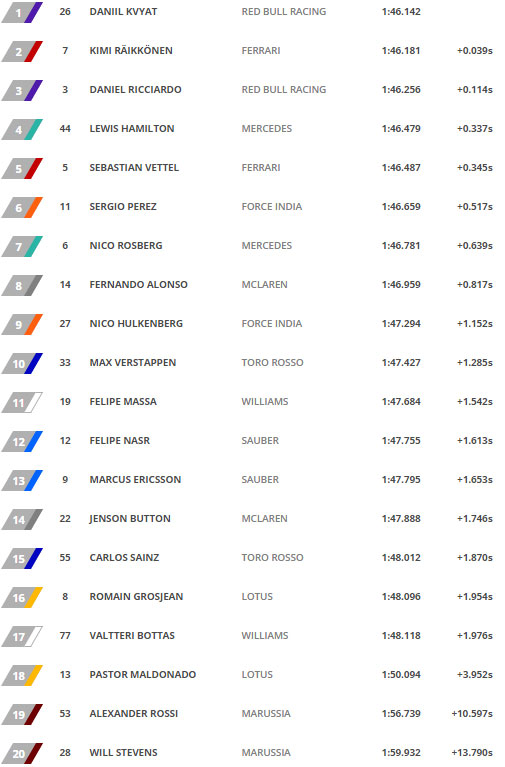The width and height of the screenshot is (505, 767).
Task: Click Max Verstappen's name
Action: click(x=133, y=362)
